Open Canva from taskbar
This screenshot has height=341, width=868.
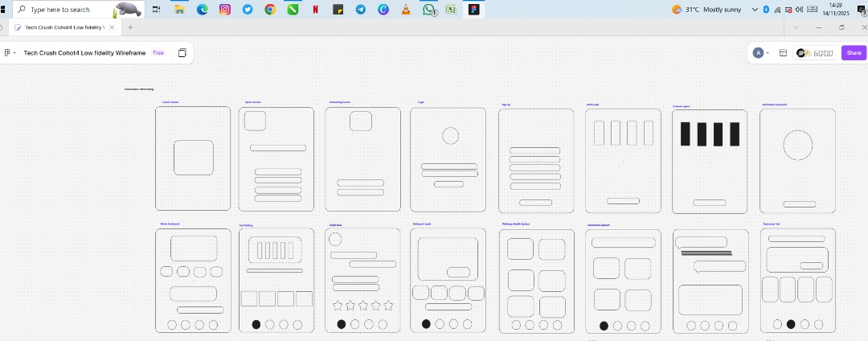coord(383,10)
